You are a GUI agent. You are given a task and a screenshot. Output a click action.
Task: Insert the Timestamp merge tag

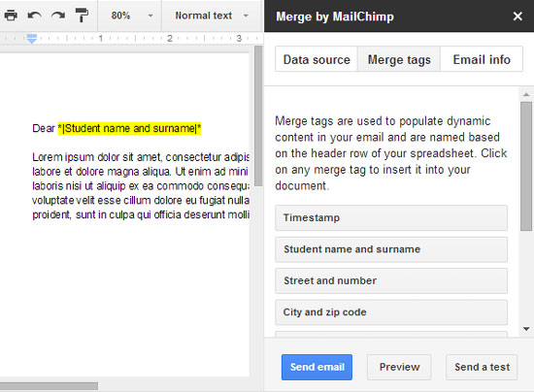pos(391,217)
